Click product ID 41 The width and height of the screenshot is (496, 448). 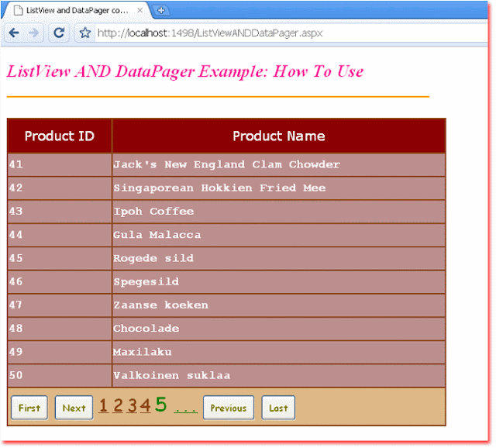pos(60,164)
